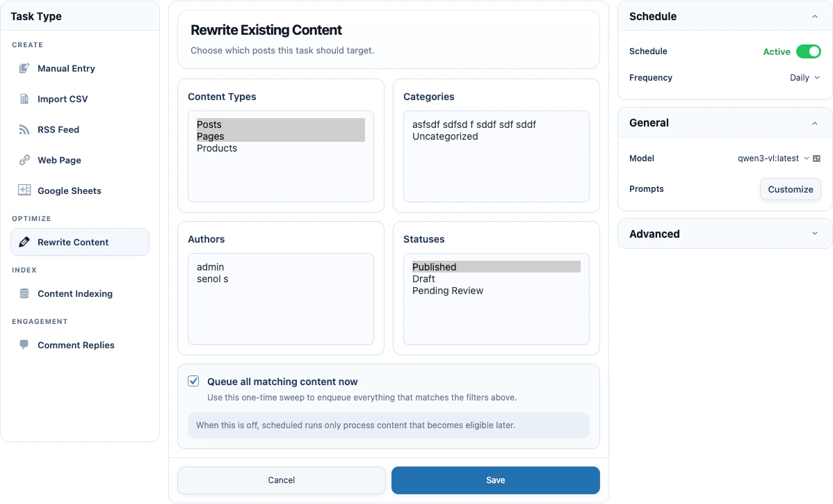Toggle the Active schedule switch
Viewport: 833px width, 504px height.
pos(808,51)
